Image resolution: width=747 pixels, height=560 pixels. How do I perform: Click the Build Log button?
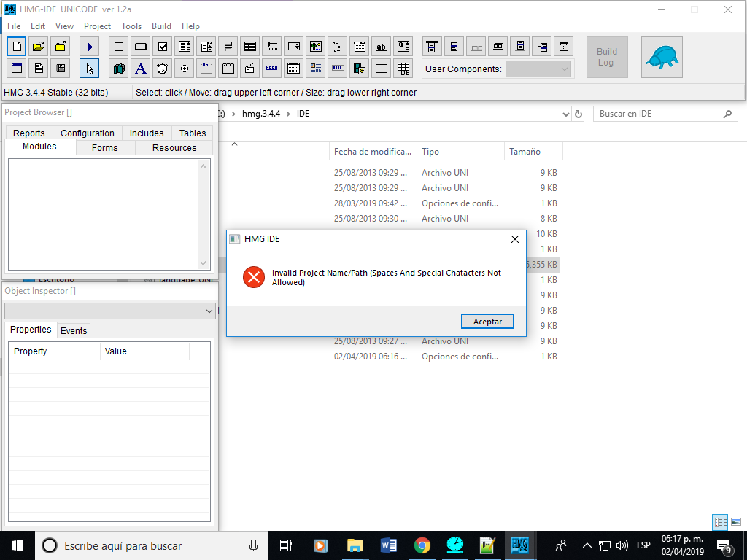[x=607, y=57]
